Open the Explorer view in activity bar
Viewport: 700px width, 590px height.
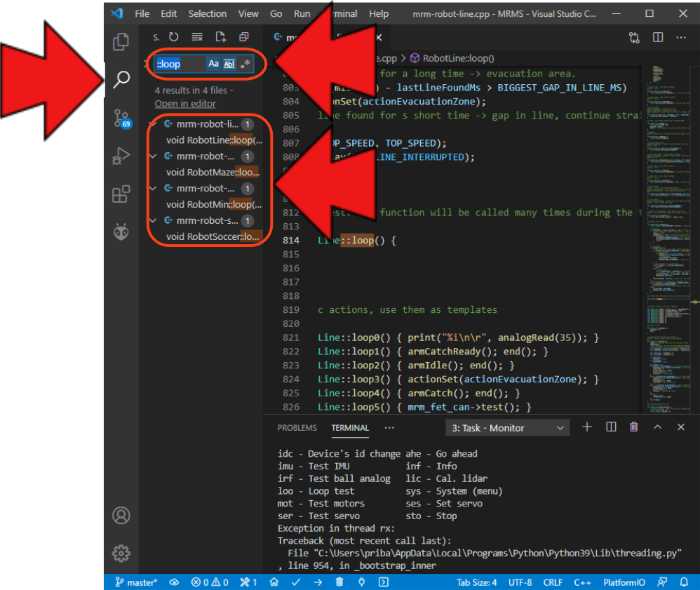[x=121, y=41]
